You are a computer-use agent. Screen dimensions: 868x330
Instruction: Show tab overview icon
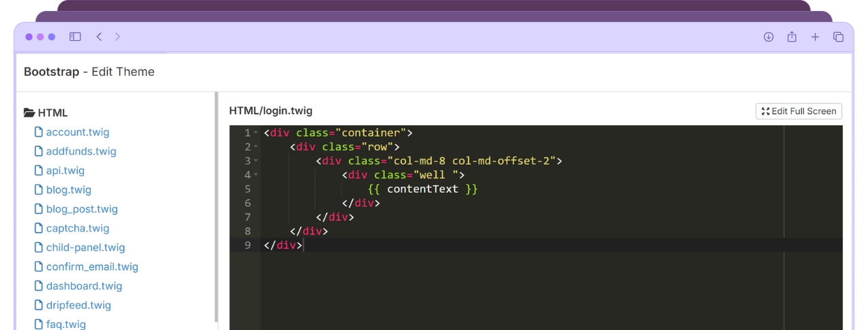coord(838,37)
